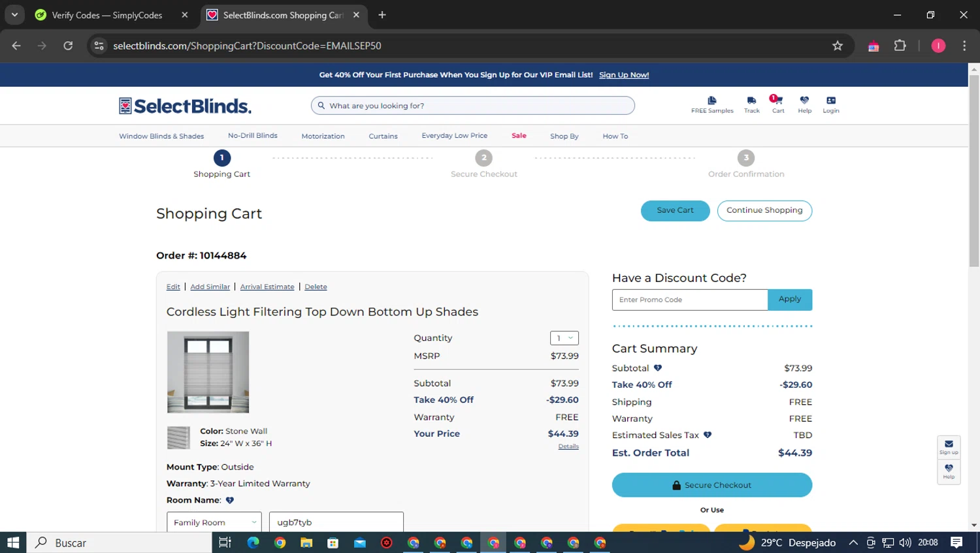Viewport: 980px width, 553px height.
Task: Click the room name text field ugb7tyb
Action: pos(336,522)
